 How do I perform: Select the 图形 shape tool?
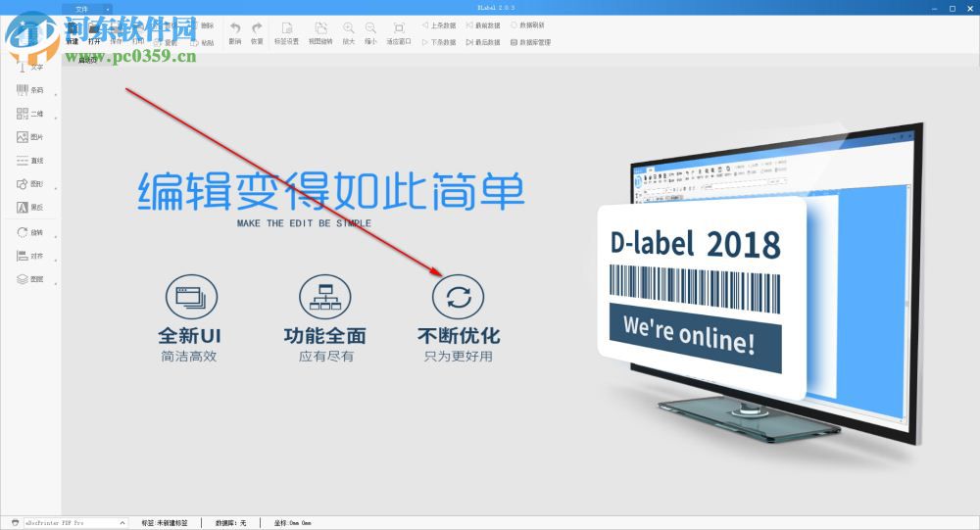click(30, 184)
